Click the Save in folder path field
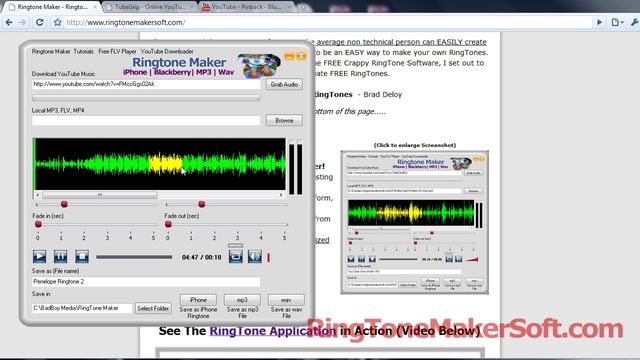Viewport: 640px width, 360px height. click(82, 308)
